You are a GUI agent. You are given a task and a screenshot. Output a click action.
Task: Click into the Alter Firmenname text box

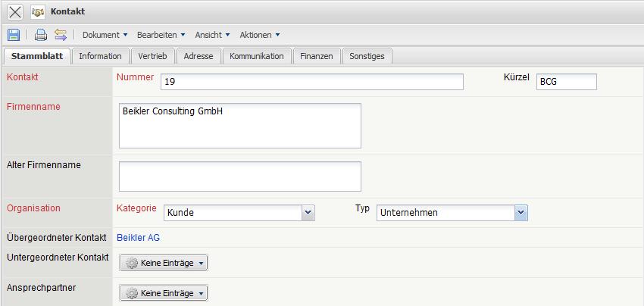[239, 176]
